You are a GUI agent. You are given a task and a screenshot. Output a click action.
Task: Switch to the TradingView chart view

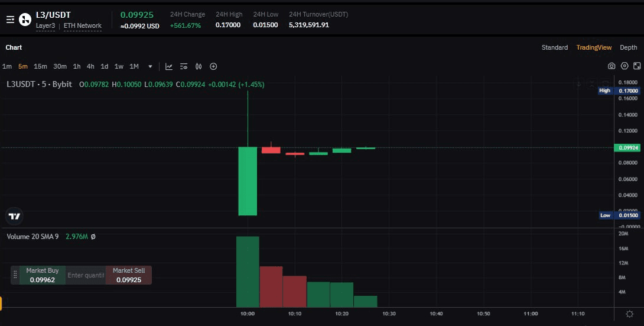[594, 47]
